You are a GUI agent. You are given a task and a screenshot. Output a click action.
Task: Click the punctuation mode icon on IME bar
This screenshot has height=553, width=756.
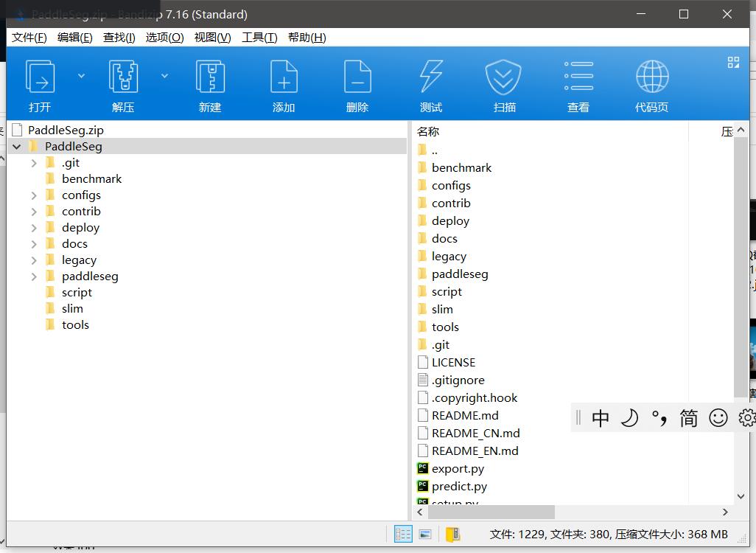(x=659, y=418)
